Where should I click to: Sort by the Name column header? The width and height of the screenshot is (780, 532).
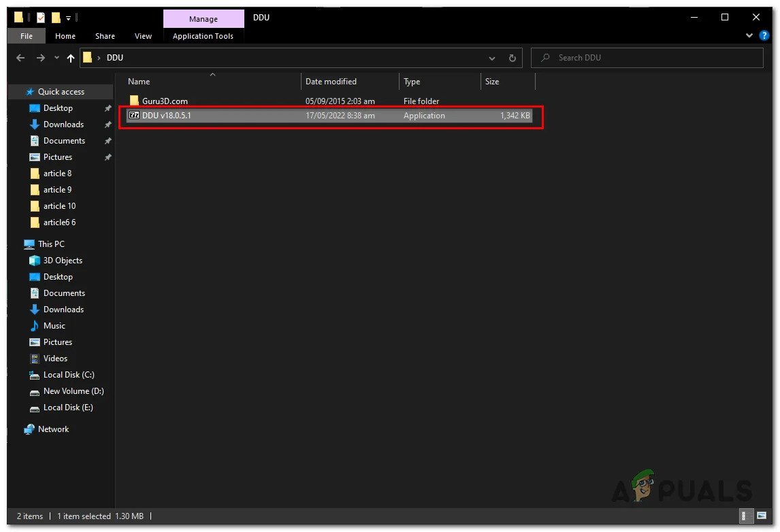(x=213, y=82)
